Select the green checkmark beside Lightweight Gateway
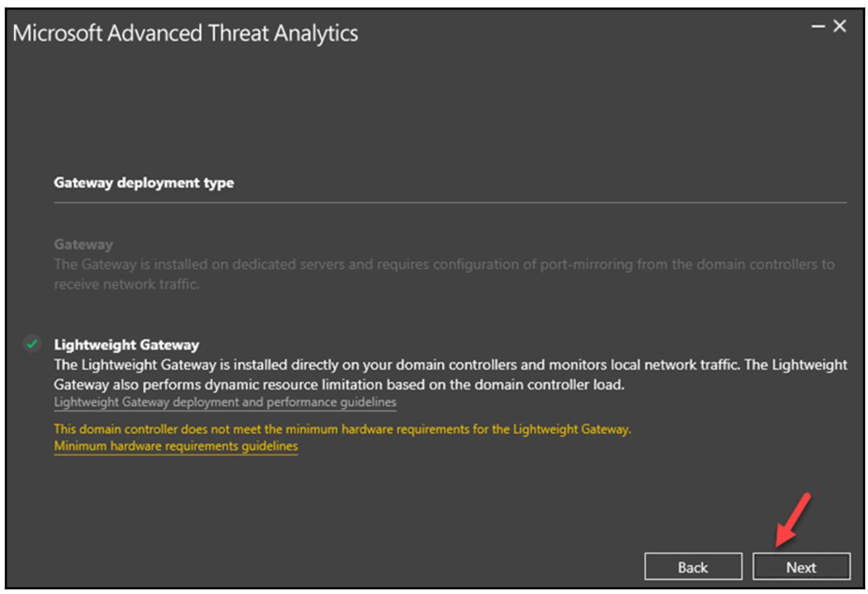The image size is (868, 594). (30, 344)
